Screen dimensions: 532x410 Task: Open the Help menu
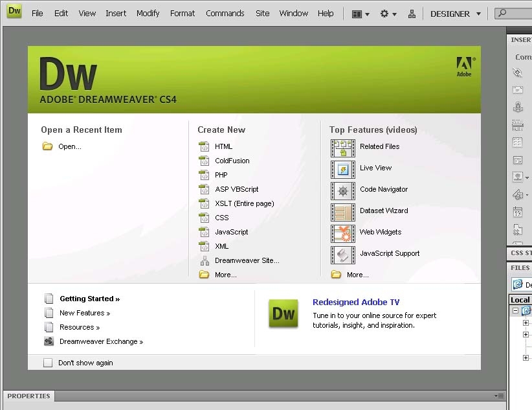(x=326, y=13)
